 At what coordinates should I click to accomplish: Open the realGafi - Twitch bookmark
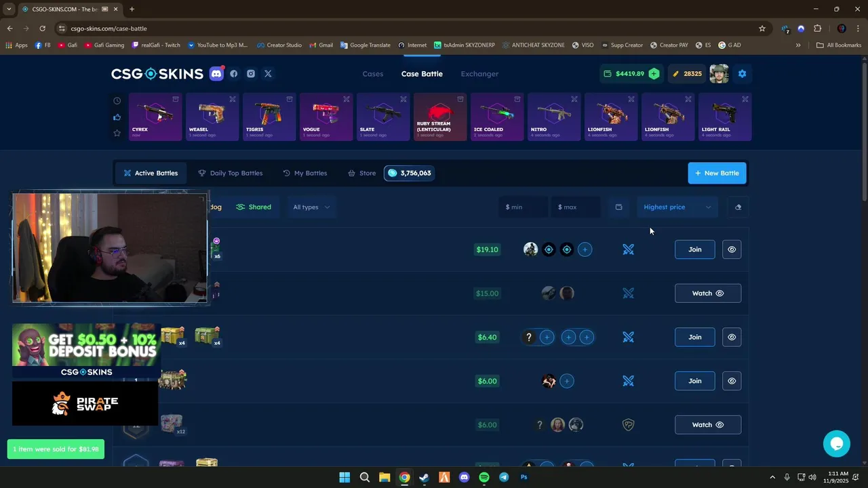(156, 45)
